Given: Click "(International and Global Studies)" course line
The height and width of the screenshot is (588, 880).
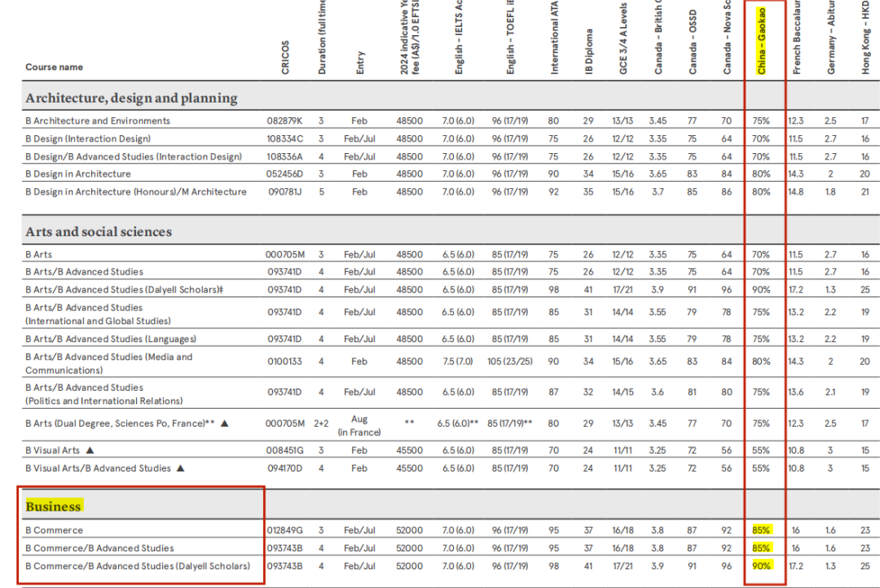Looking at the screenshot, I should pos(99,322).
